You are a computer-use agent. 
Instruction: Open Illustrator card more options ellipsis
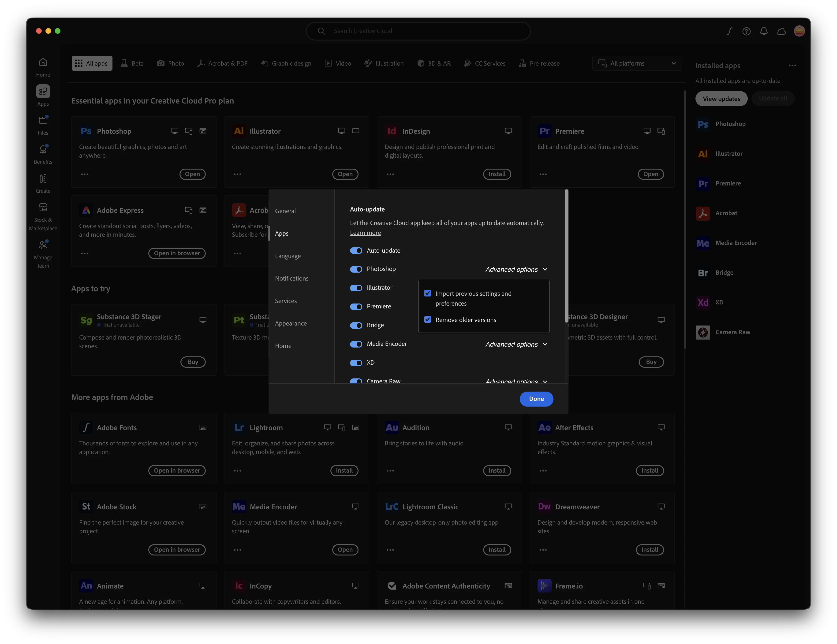[x=238, y=174]
